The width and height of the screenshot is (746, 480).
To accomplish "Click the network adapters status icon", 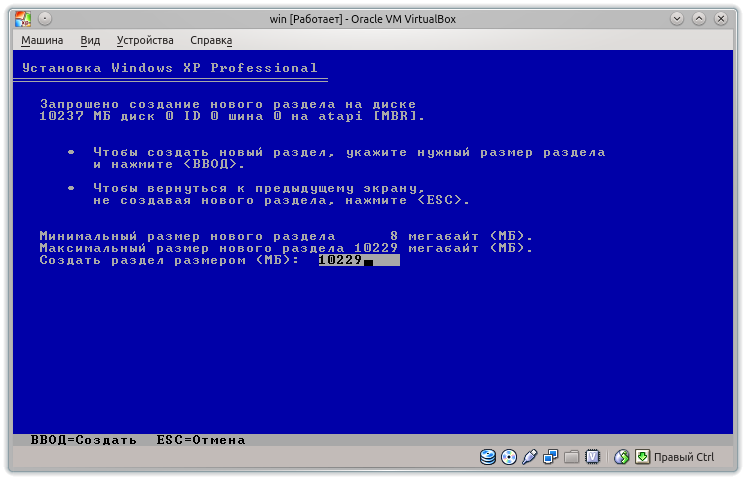I will point(550,457).
